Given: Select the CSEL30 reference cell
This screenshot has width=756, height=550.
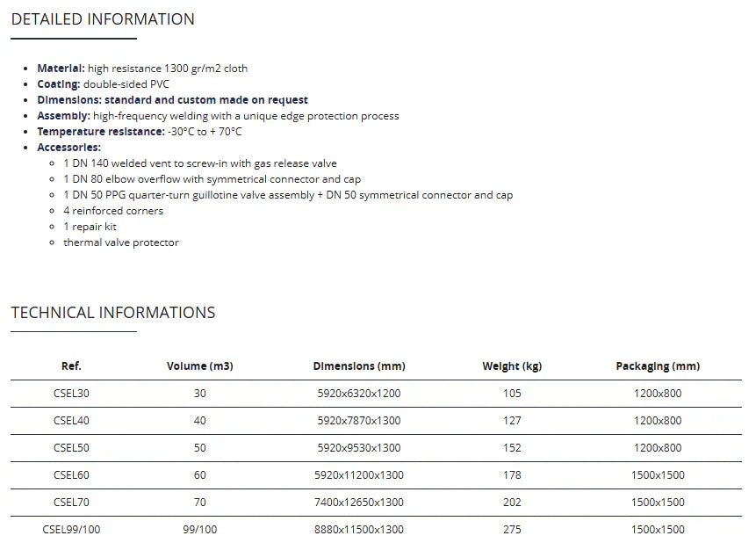Looking at the screenshot, I should (71, 394).
